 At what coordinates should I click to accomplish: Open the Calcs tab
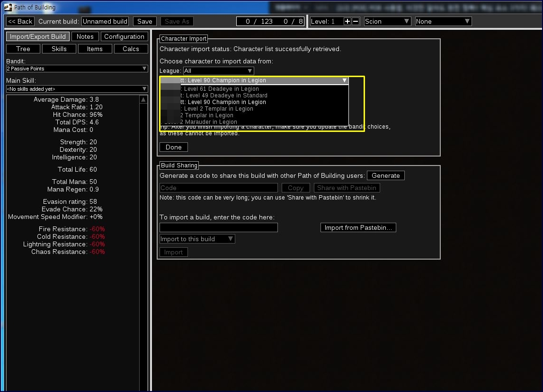(131, 49)
